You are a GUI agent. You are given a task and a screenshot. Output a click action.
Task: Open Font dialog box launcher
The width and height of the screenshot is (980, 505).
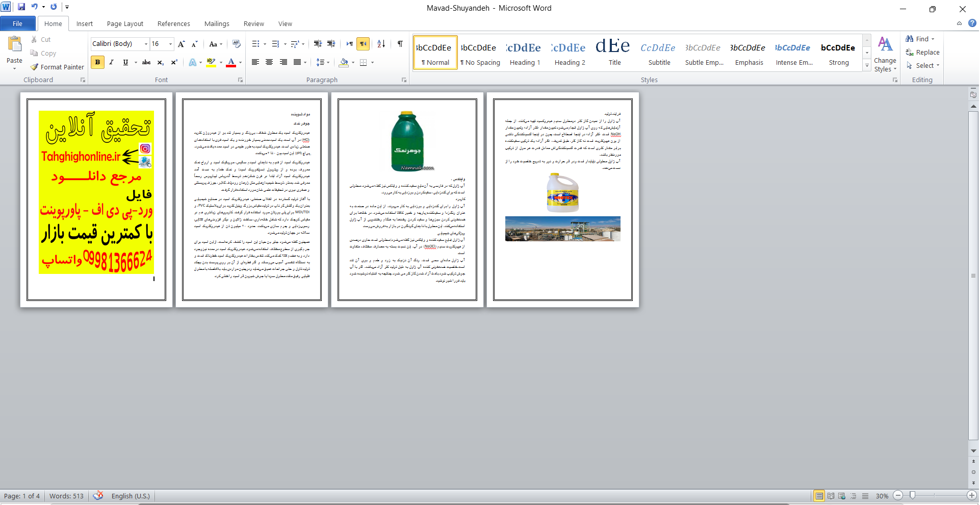click(x=240, y=80)
